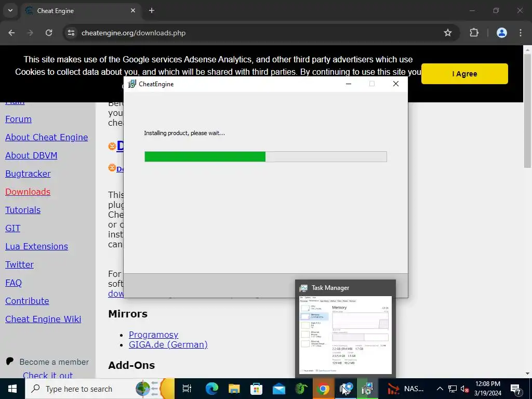This screenshot has height=399, width=532.
Task: Expand the tab search dropdown arrow
Action: (10, 10)
